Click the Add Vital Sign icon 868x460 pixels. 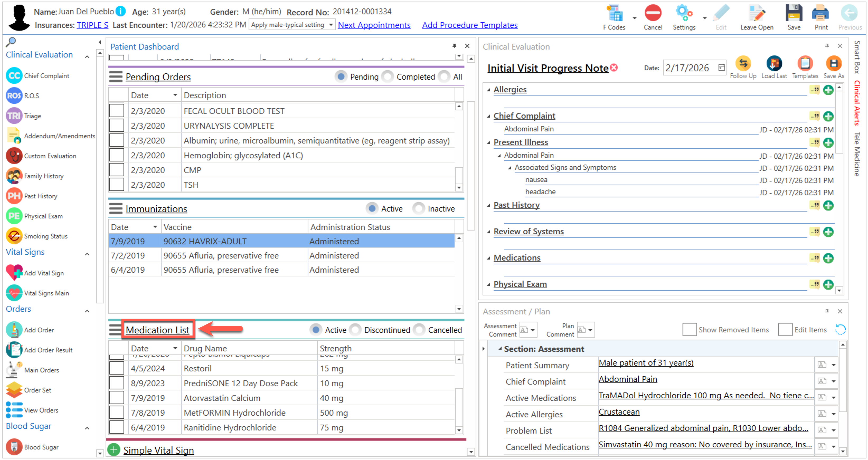point(14,273)
